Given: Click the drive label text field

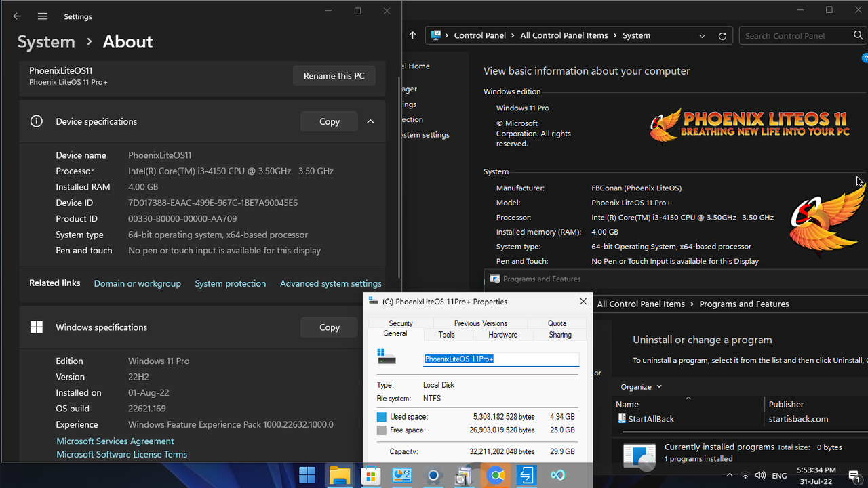Looking at the screenshot, I should tap(501, 359).
